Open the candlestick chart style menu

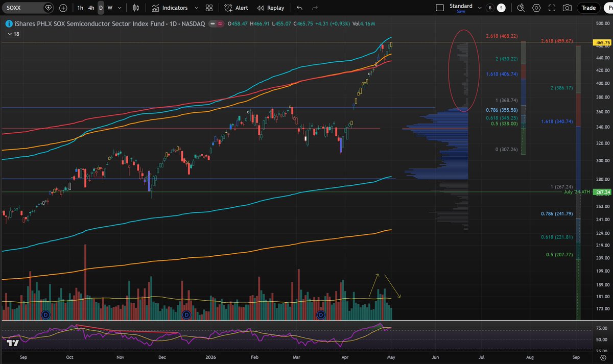(135, 8)
